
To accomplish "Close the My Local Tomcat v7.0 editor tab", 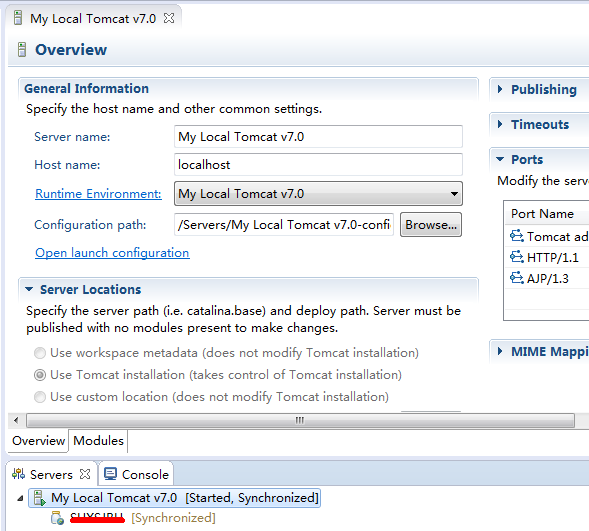I will coord(169,18).
